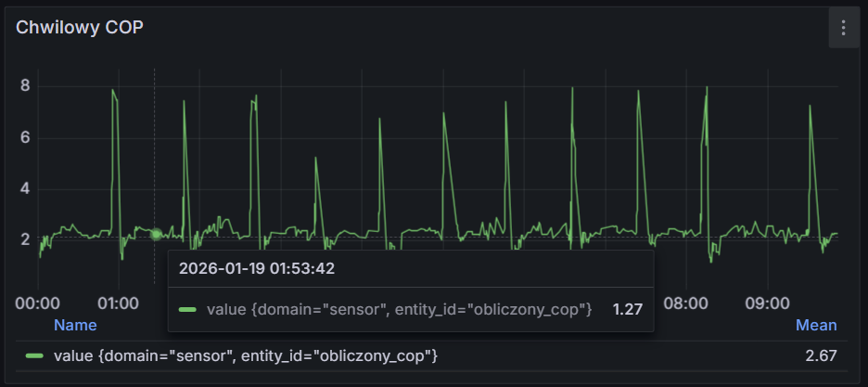
Task: Click the 09:00 time axis label
Action: click(767, 303)
